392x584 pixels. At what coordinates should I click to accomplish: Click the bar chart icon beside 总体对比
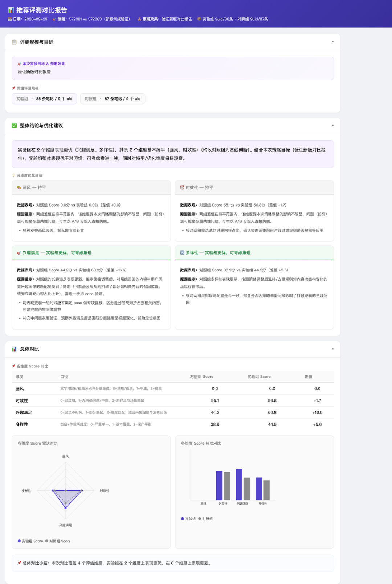(14, 349)
